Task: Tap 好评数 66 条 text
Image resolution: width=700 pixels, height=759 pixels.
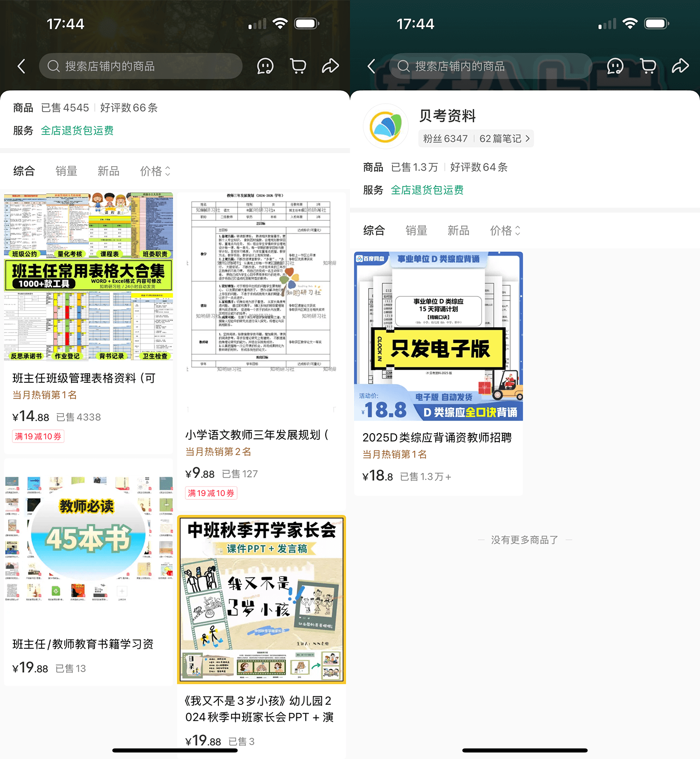Action: (x=129, y=108)
